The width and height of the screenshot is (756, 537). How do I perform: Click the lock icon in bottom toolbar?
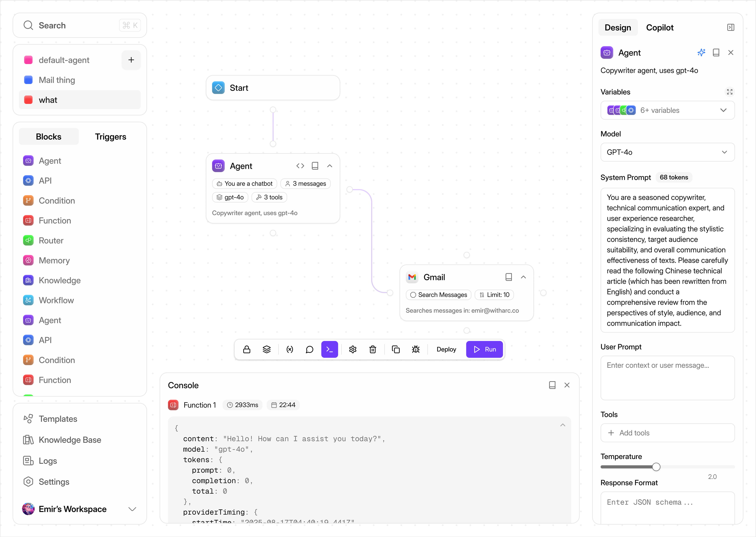click(247, 350)
